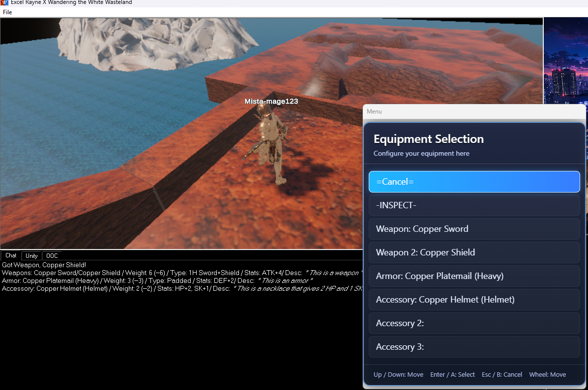
Task: Select the empty Accessory 2 slot
Action: point(474,323)
